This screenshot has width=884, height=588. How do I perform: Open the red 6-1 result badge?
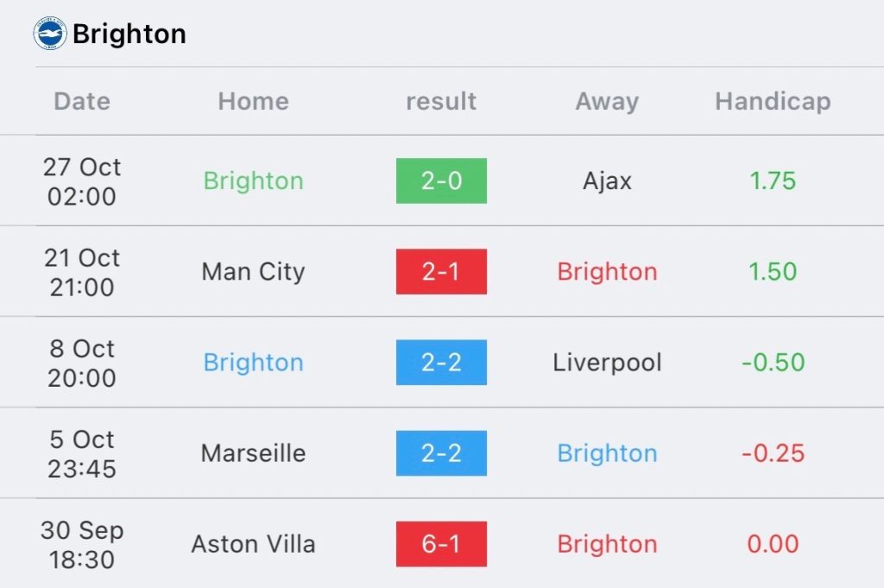click(441, 544)
